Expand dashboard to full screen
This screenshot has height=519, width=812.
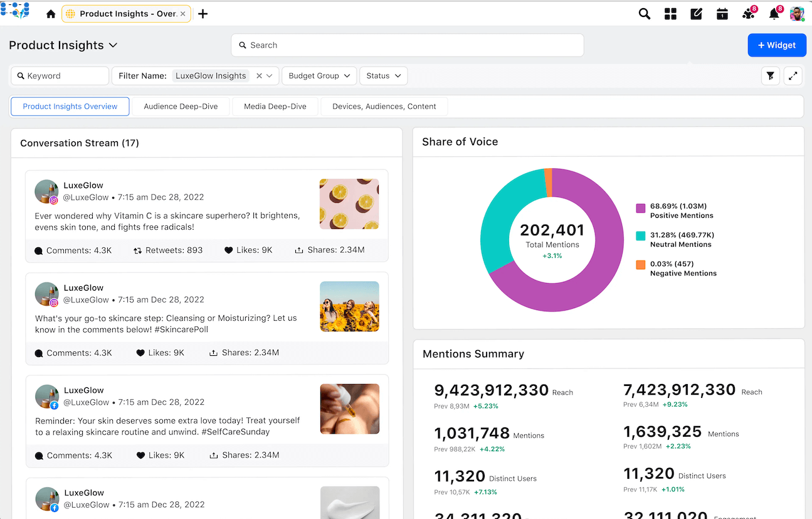click(793, 76)
